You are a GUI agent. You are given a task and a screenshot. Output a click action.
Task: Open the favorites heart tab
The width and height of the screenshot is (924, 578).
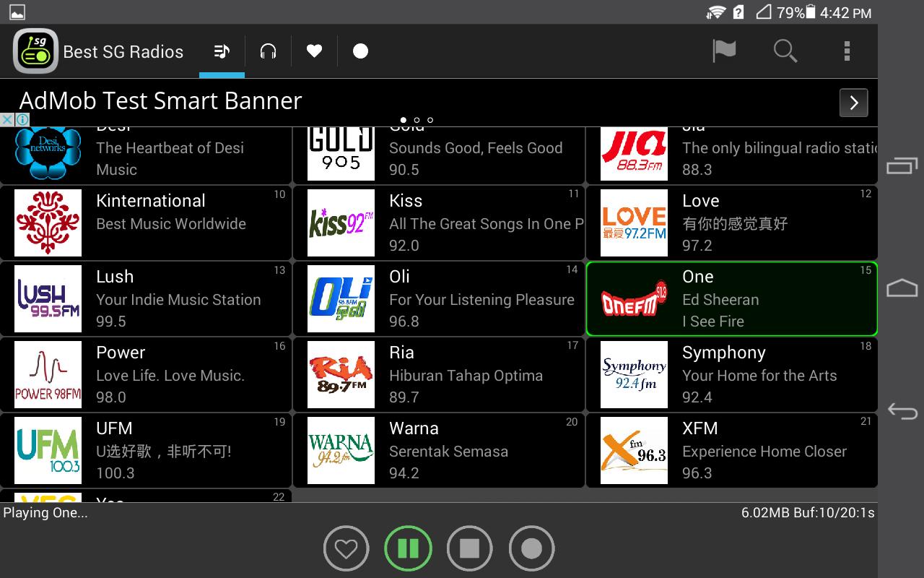point(314,51)
